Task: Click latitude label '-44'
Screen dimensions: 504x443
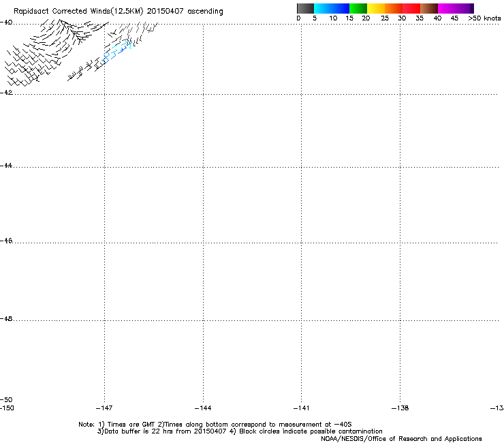Action: click(x=6, y=166)
